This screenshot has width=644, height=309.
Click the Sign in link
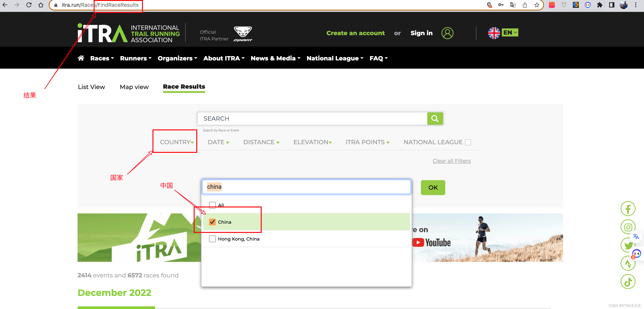click(421, 33)
